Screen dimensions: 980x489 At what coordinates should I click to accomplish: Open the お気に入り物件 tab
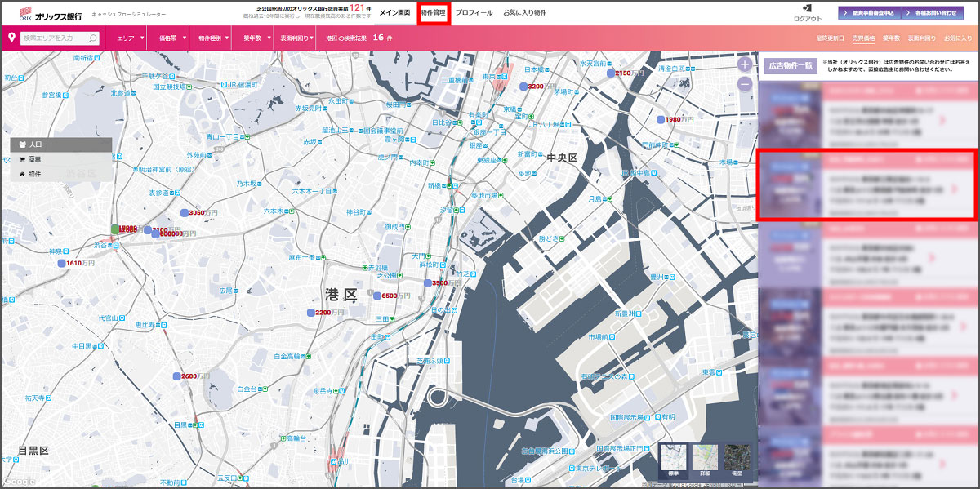[524, 13]
